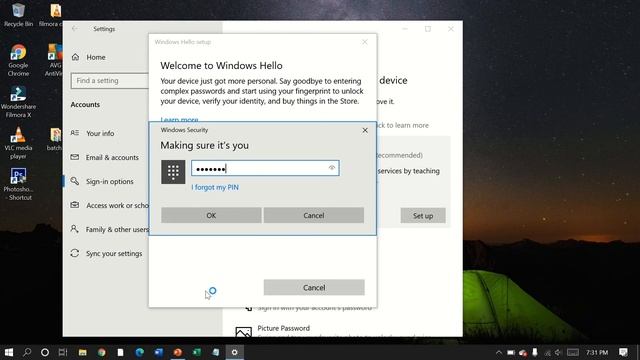Click the Your info person-card icon

click(75, 133)
